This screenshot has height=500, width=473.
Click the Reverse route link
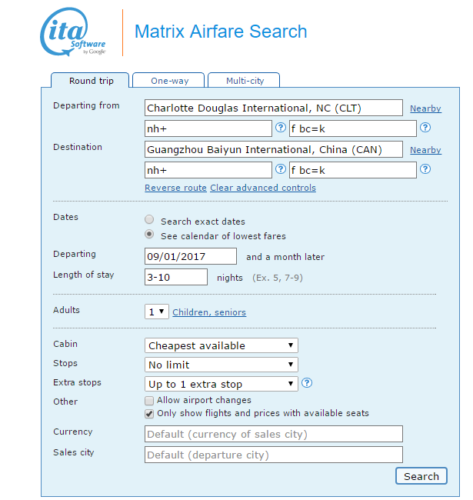coord(176,188)
